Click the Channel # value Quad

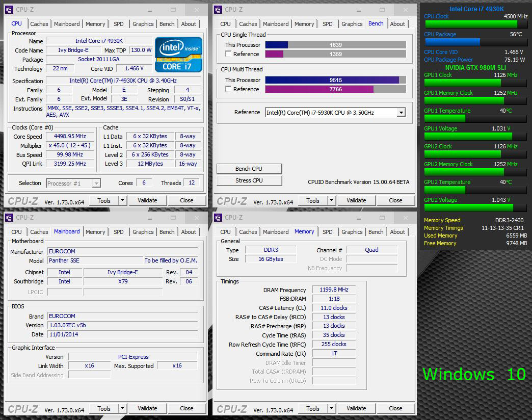pos(372,250)
